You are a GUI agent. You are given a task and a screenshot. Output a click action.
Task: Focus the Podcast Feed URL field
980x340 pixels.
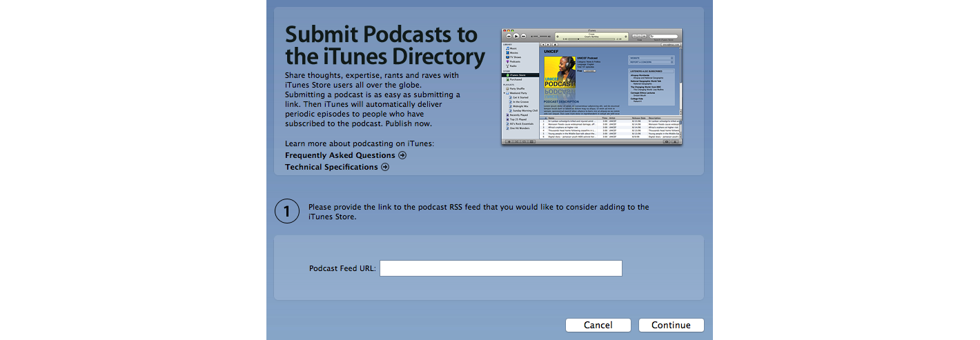(x=501, y=268)
